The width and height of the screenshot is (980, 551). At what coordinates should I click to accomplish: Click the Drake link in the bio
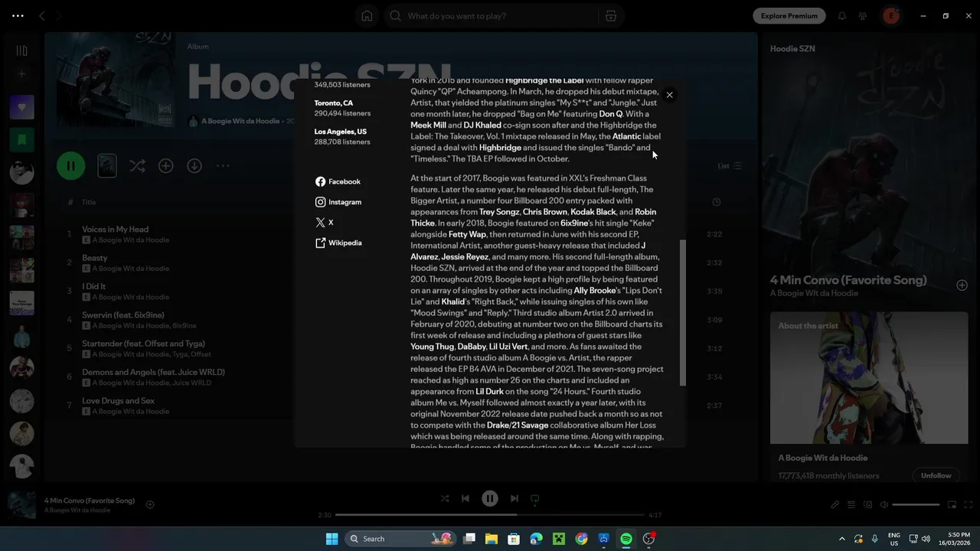(x=498, y=425)
